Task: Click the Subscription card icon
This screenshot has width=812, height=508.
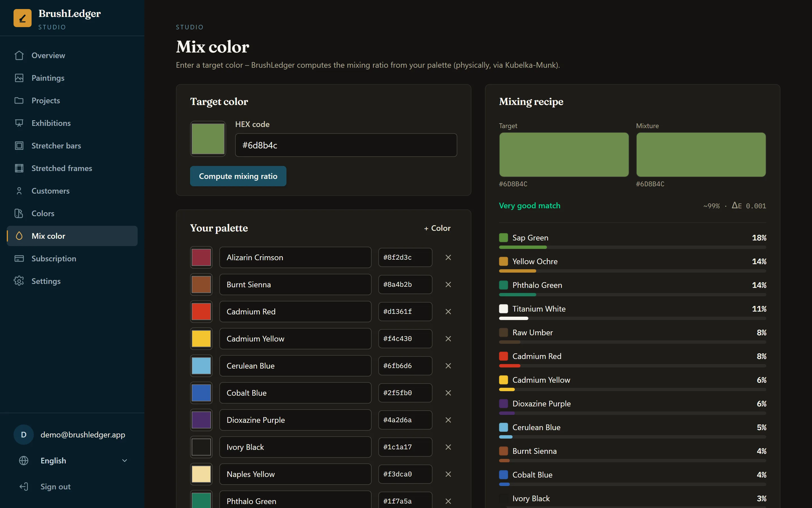Action: 19,258
